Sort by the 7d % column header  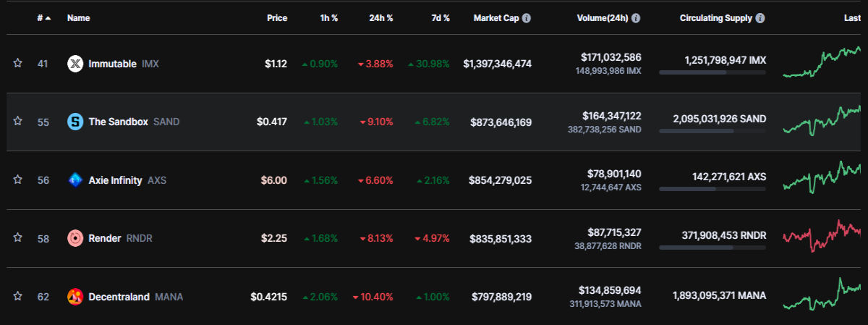[x=438, y=18]
